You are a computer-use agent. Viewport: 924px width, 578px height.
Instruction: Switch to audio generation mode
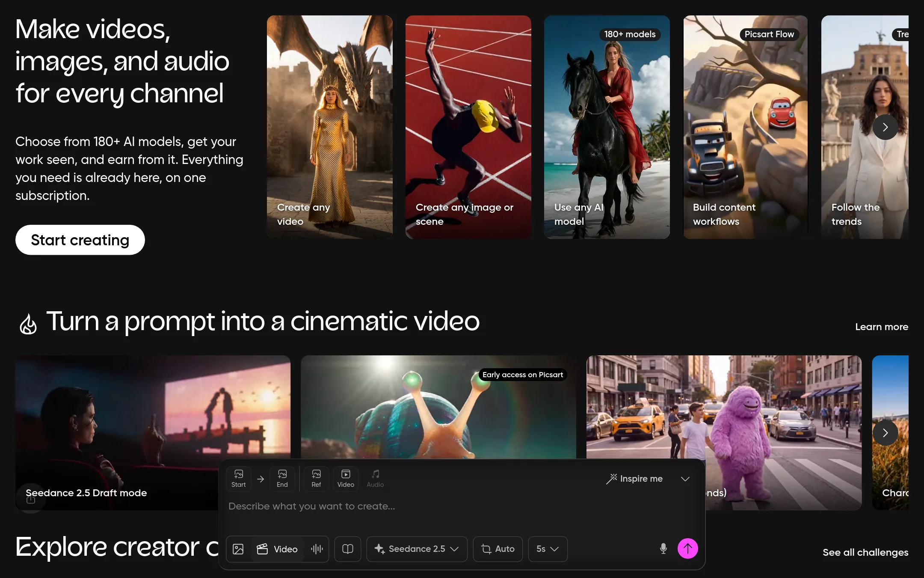click(x=317, y=549)
